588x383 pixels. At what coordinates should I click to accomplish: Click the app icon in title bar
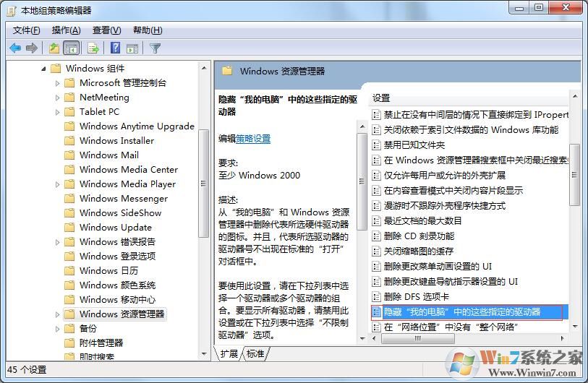[x=12, y=11]
